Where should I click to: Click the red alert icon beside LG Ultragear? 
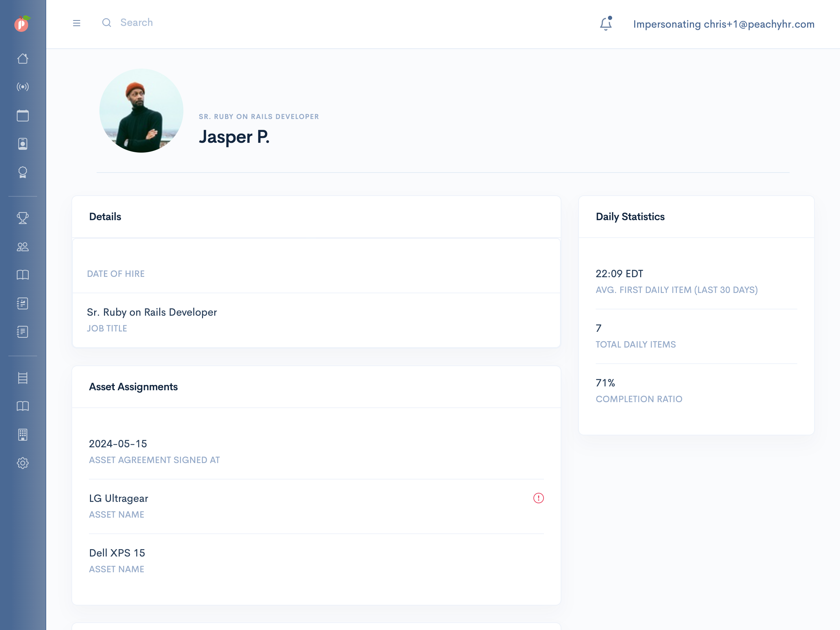tap(539, 498)
